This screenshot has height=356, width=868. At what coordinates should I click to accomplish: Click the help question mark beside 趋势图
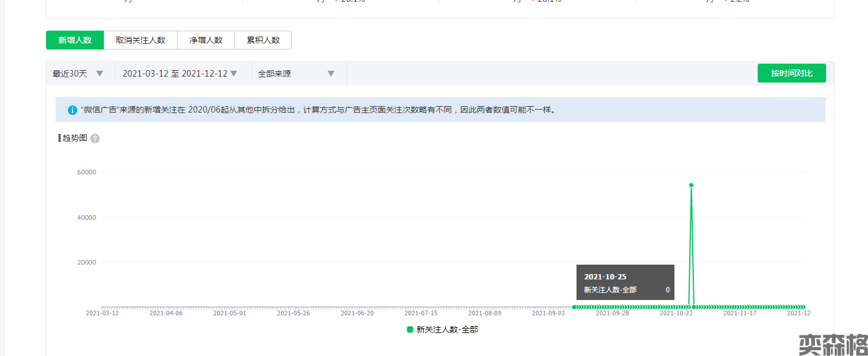click(x=95, y=139)
